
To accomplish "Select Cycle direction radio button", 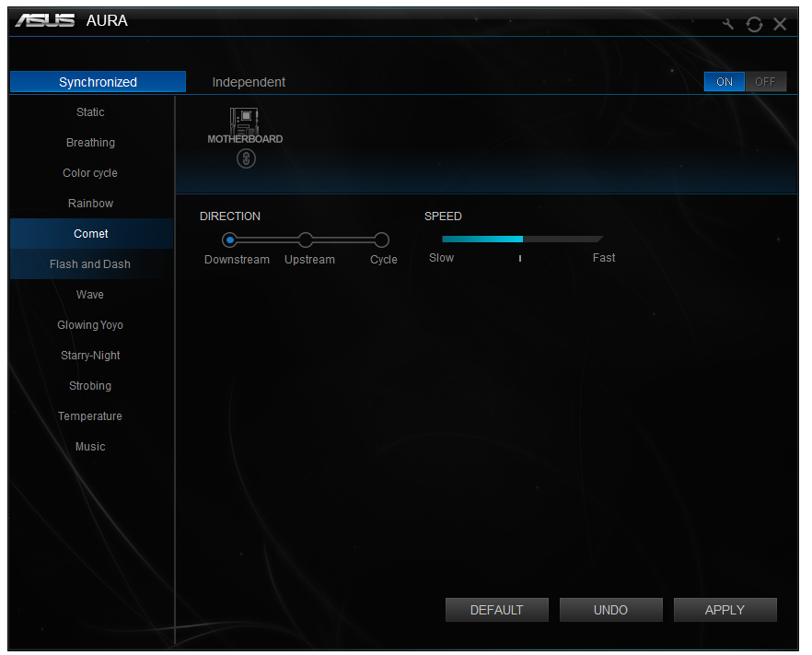I will pyautogui.click(x=382, y=240).
